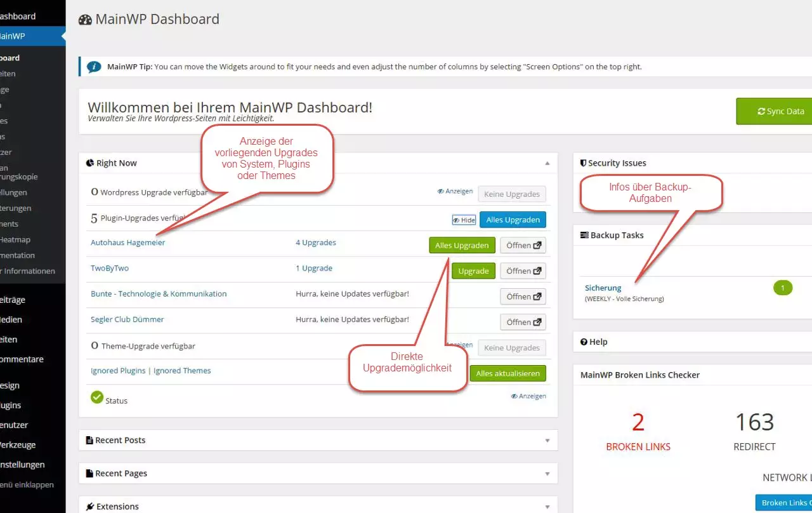
Task: Click the Extensions plug icon
Action: pyautogui.click(x=90, y=507)
